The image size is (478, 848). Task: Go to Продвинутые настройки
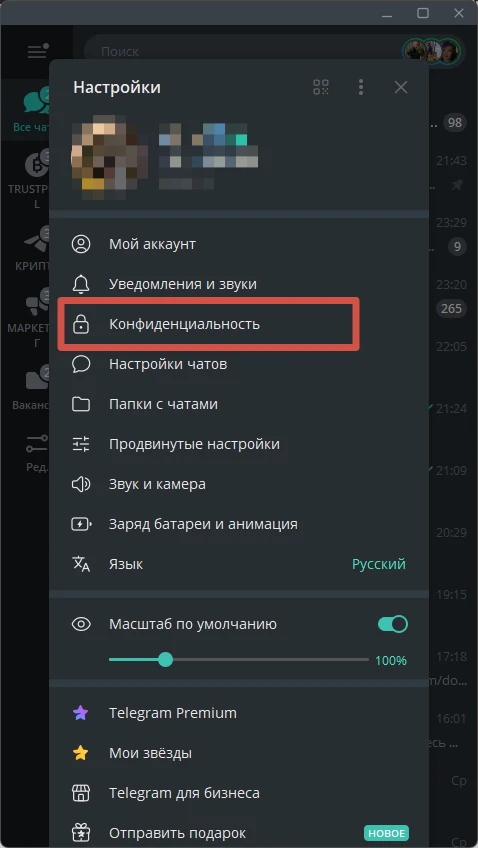click(x=239, y=444)
